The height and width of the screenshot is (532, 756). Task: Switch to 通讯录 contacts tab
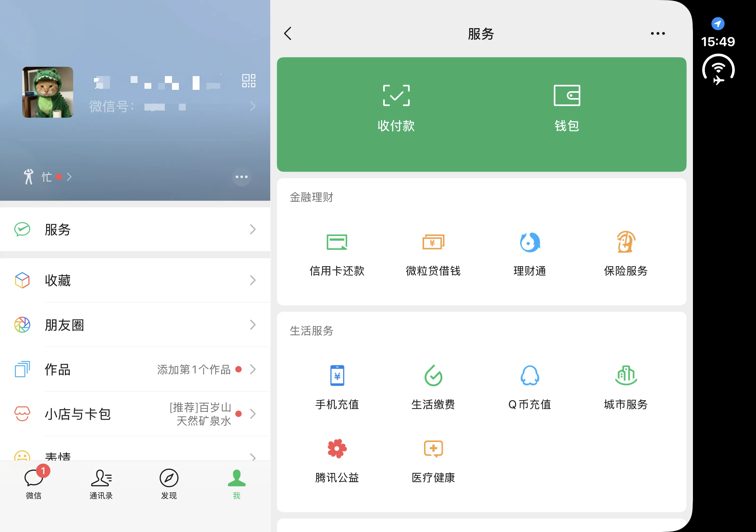(x=101, y=484)
